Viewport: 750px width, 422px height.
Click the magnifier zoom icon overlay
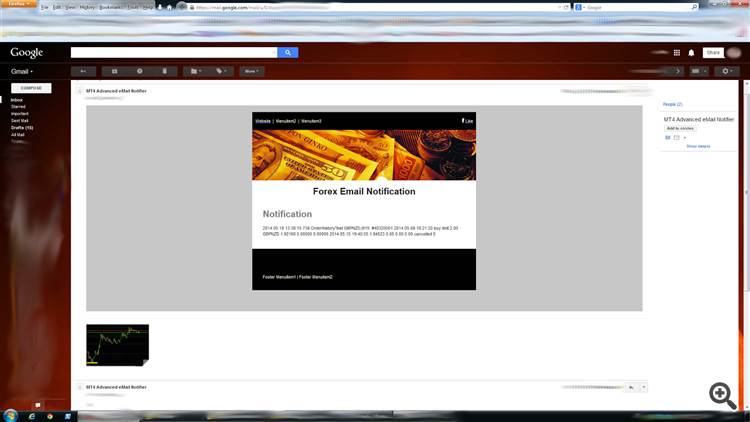click(723, 395)
